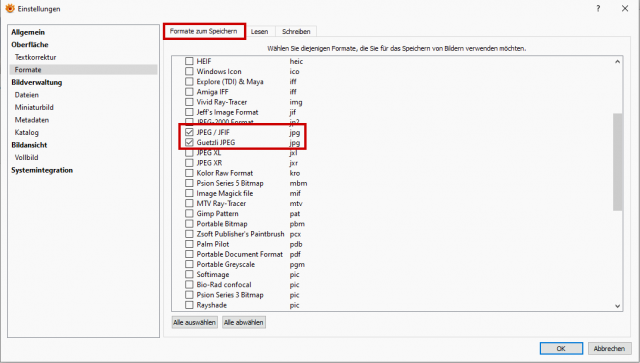The image size is (640, 363).
Task: Click the Abbrechen button
Action: 609,348
